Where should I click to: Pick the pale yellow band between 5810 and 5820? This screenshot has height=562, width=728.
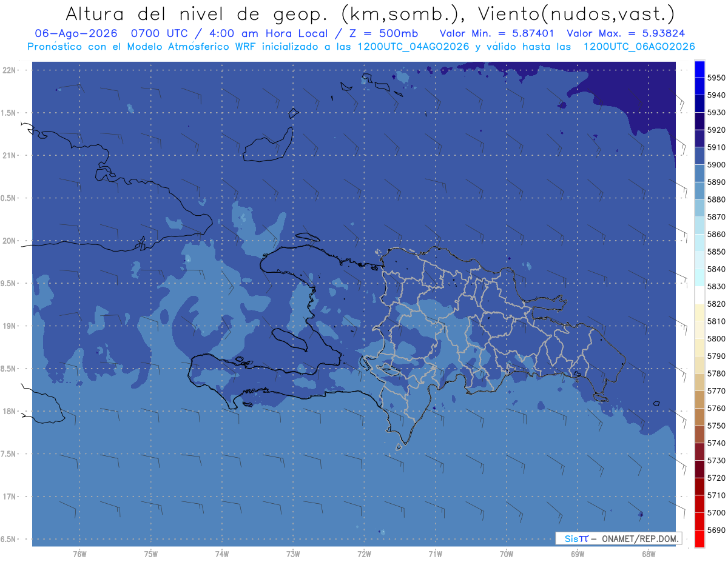[699, 313]
